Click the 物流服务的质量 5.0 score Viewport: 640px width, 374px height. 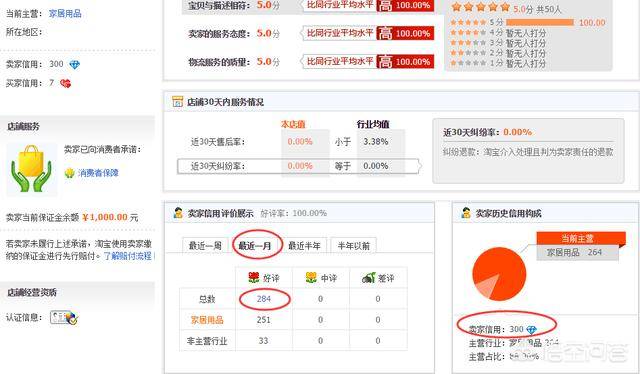268,62
